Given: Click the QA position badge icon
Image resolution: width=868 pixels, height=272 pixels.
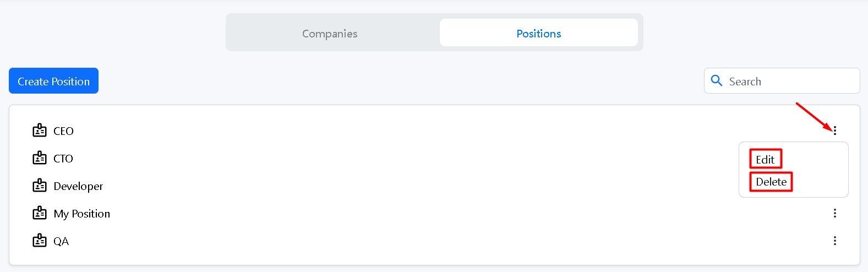Looking at the screenshot, I should [40, 241].
